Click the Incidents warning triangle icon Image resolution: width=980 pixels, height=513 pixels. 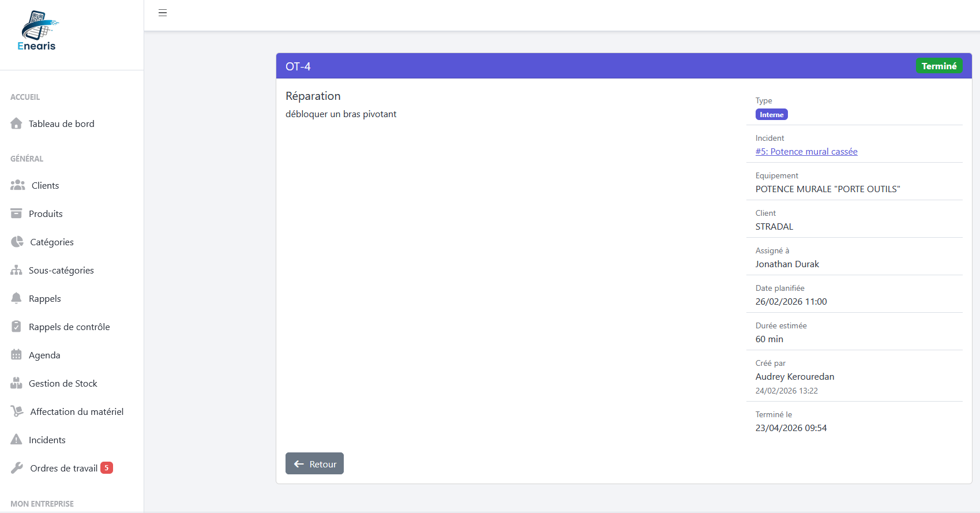pos(16,440)
